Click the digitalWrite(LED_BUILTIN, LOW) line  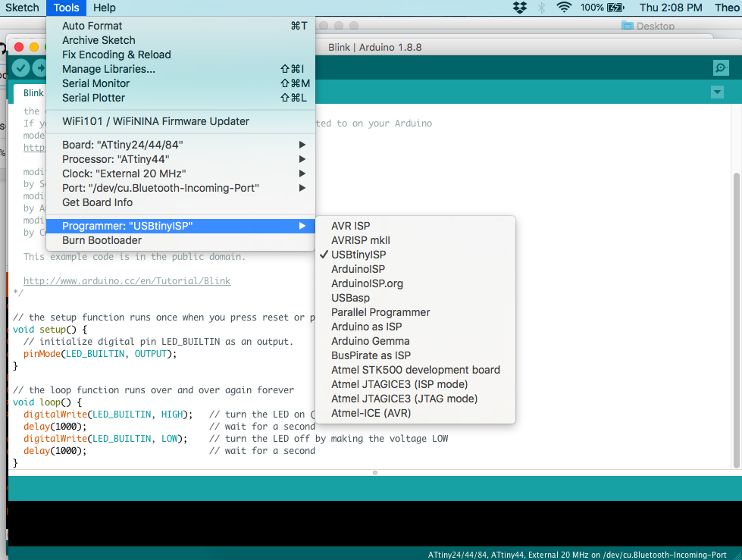click(105, 439)
